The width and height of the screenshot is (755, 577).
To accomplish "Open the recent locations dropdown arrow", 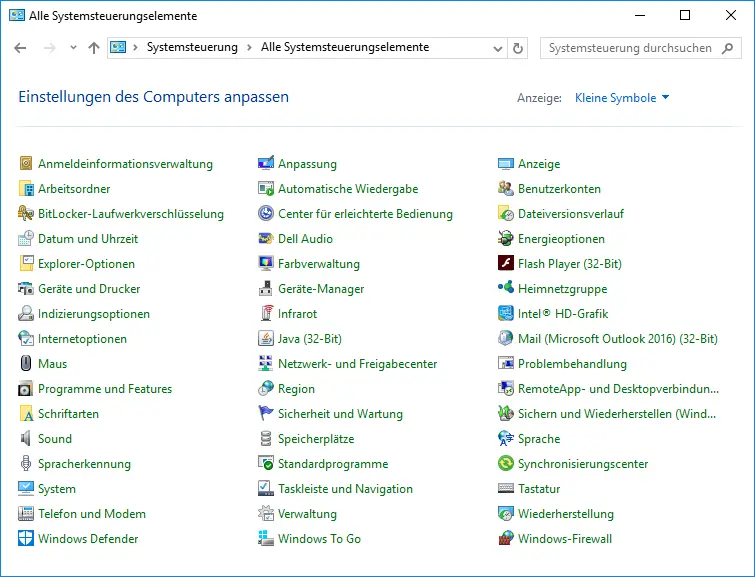I will pyautogui.click(x=73, y=48).
